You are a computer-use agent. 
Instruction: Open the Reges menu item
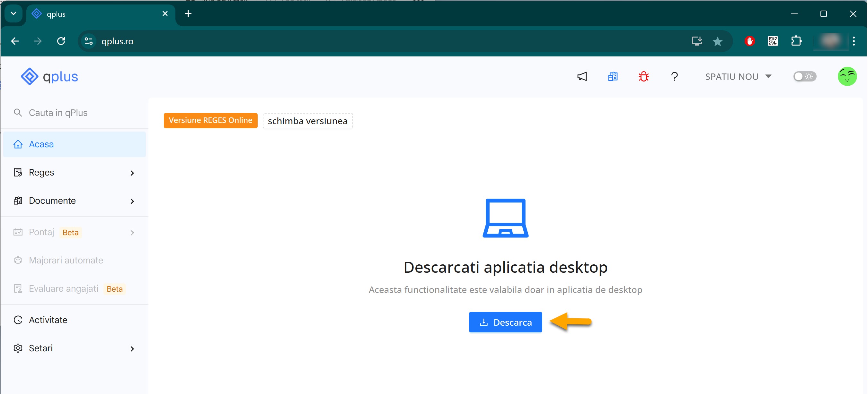pyautogui.click(x=75, y=173)
